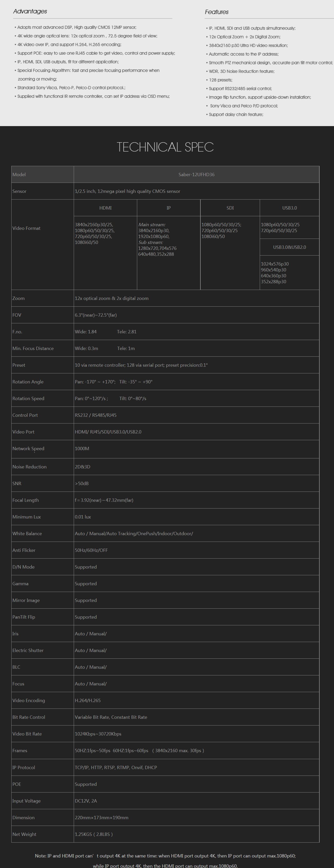Click the 128 presets feature bullet

(219, 80)
